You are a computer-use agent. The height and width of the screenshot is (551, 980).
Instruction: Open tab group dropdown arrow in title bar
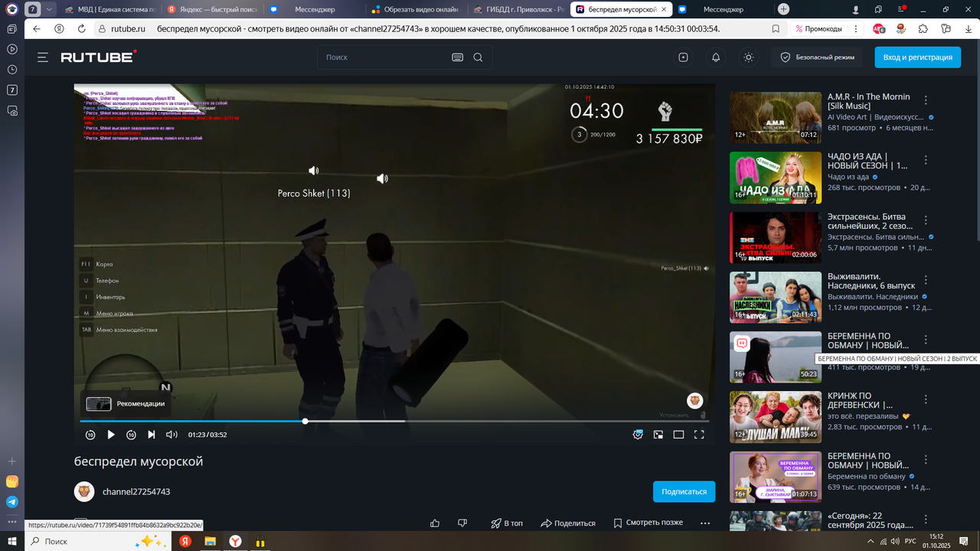[x=50, y=9]
